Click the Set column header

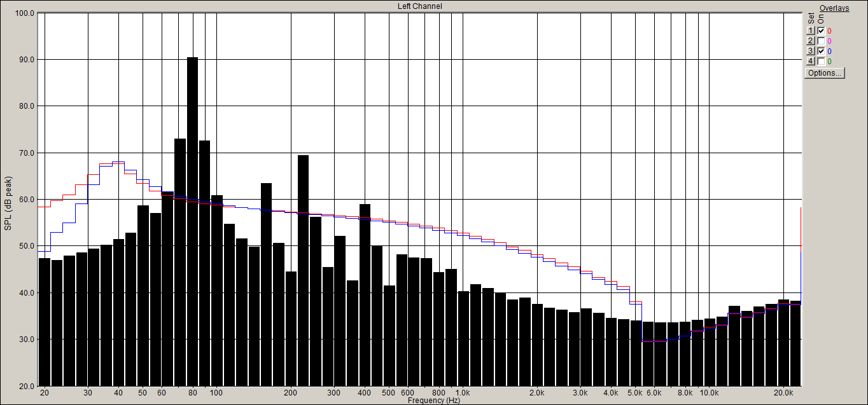point(811,19)
